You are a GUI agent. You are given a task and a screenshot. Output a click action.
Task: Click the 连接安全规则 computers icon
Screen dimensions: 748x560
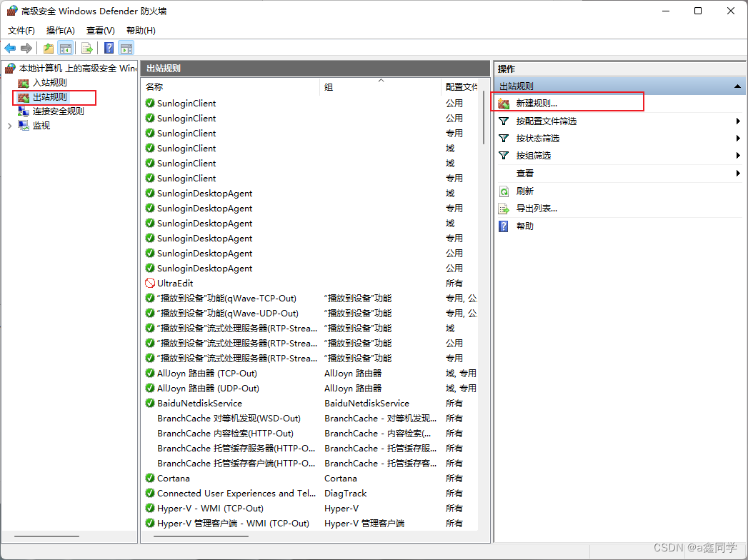(24, 111)
